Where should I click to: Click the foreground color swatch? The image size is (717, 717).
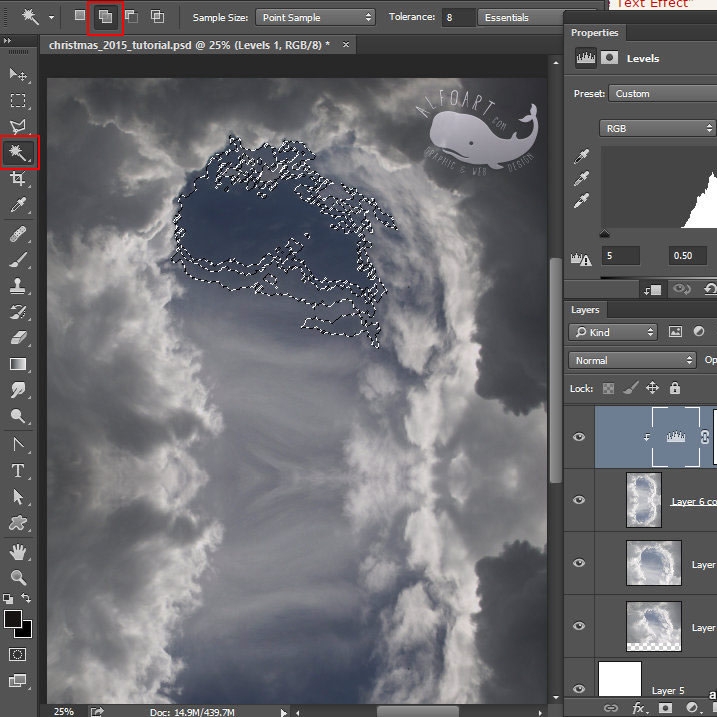pyautogui.click(x=13, y=620)
